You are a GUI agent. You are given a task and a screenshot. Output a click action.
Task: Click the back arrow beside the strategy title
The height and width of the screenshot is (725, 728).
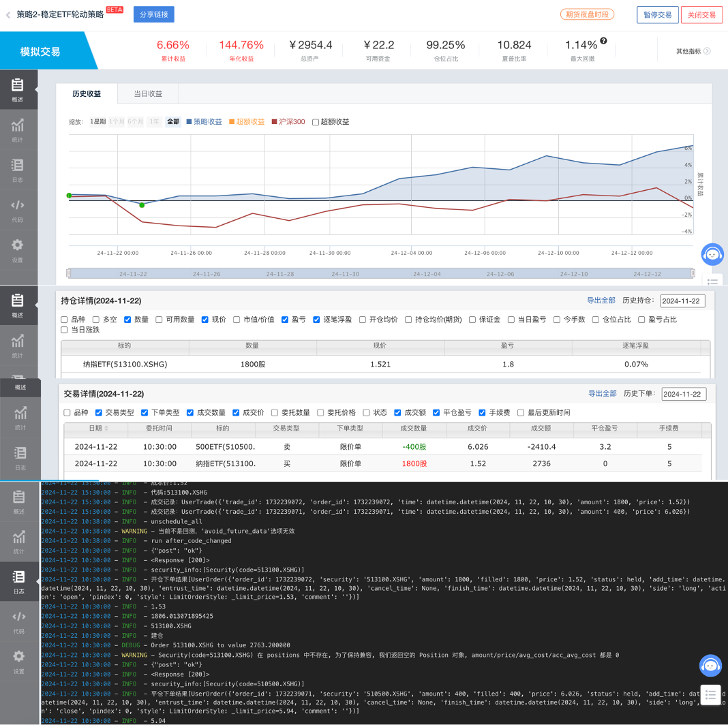8,14
